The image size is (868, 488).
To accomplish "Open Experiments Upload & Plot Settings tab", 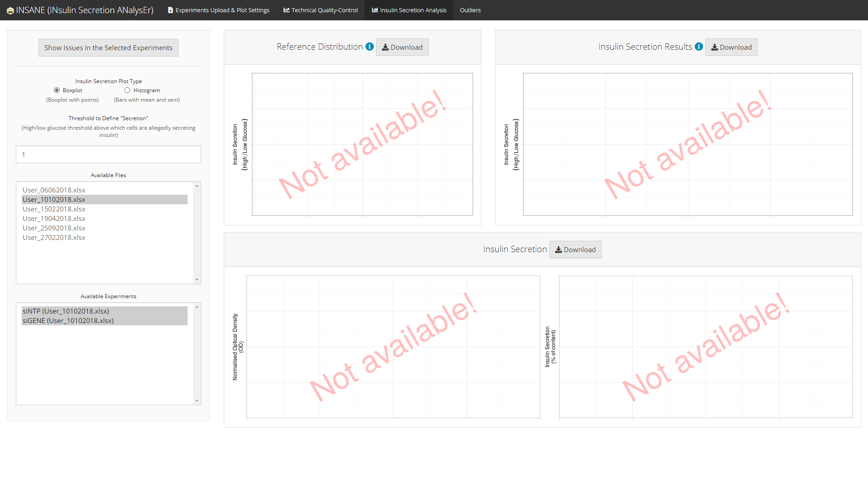I will click(x=218, y=10).
